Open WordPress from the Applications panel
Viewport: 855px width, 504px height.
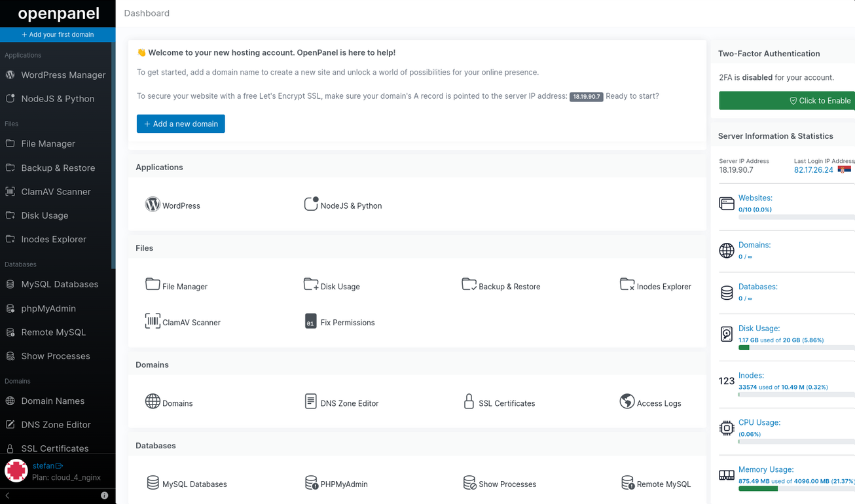tap(173, 205)
